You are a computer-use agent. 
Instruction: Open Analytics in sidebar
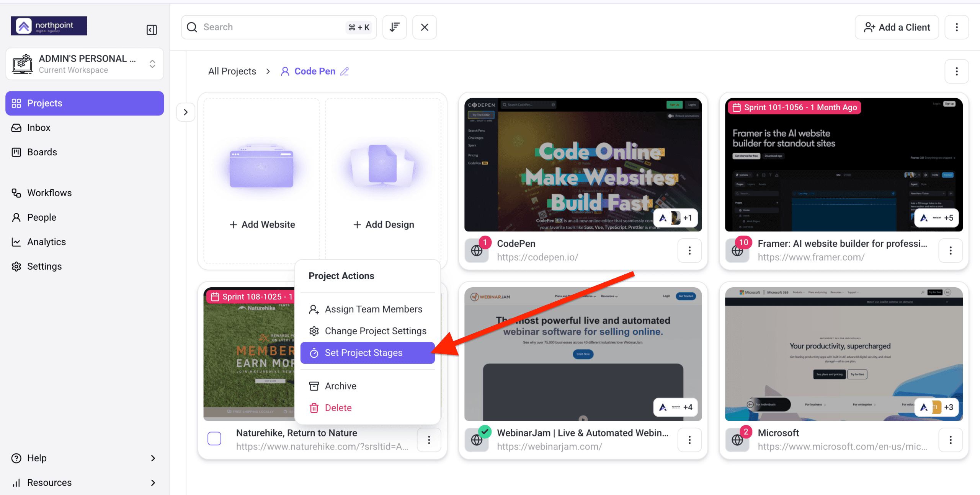85,242
